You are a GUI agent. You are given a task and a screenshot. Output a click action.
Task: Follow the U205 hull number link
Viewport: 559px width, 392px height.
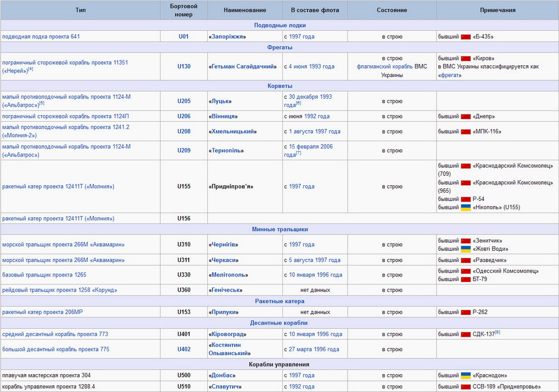point(184,101)
